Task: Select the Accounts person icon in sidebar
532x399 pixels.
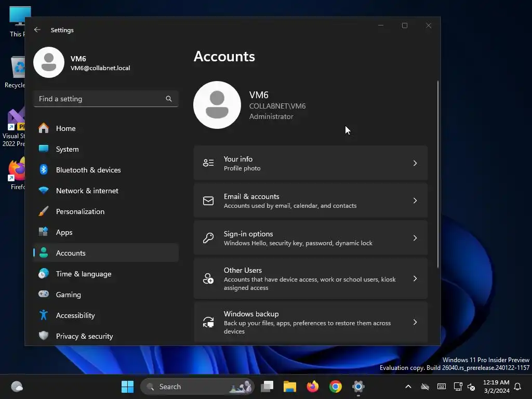Action: tap(44, 253)
